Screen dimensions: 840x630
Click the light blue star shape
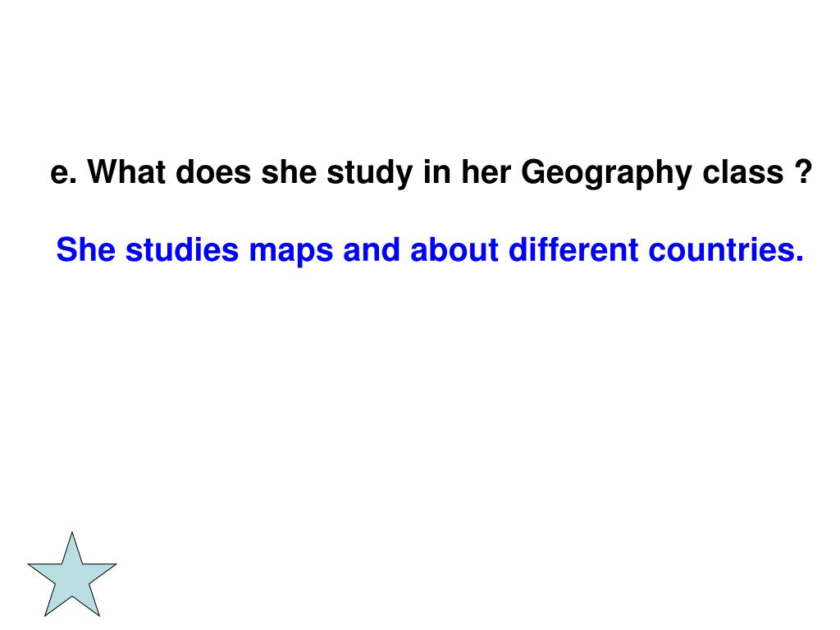tap(72, 575)
